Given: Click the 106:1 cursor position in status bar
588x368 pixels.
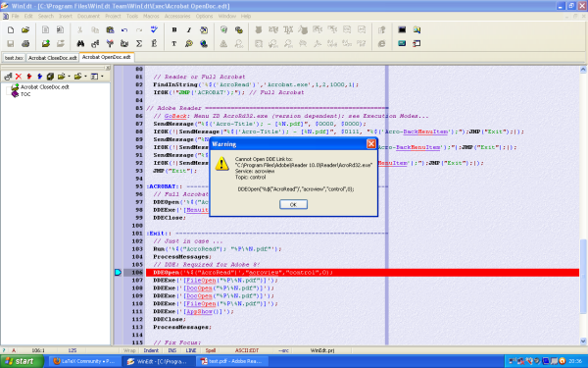Looking at the screenshot, I should [x=38, y=350].
